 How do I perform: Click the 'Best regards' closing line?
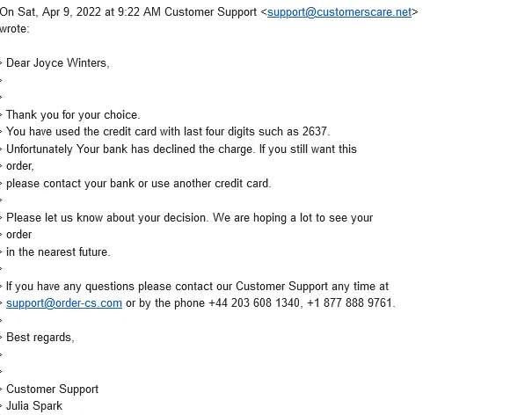(x=40, y=338)
